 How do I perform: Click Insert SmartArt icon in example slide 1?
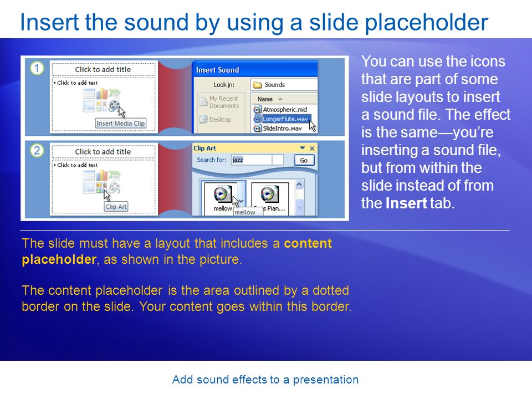115,94
